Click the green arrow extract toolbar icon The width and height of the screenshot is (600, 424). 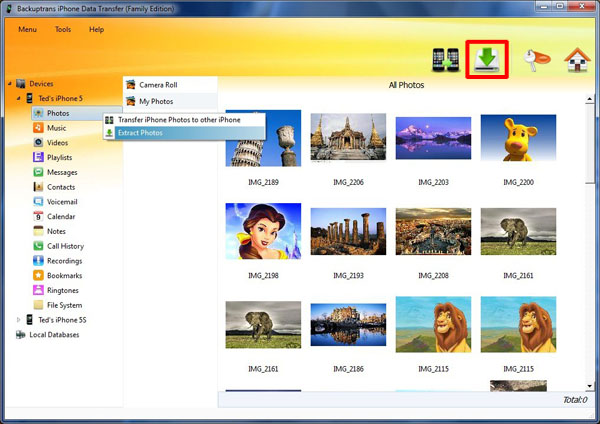[487, 60]
